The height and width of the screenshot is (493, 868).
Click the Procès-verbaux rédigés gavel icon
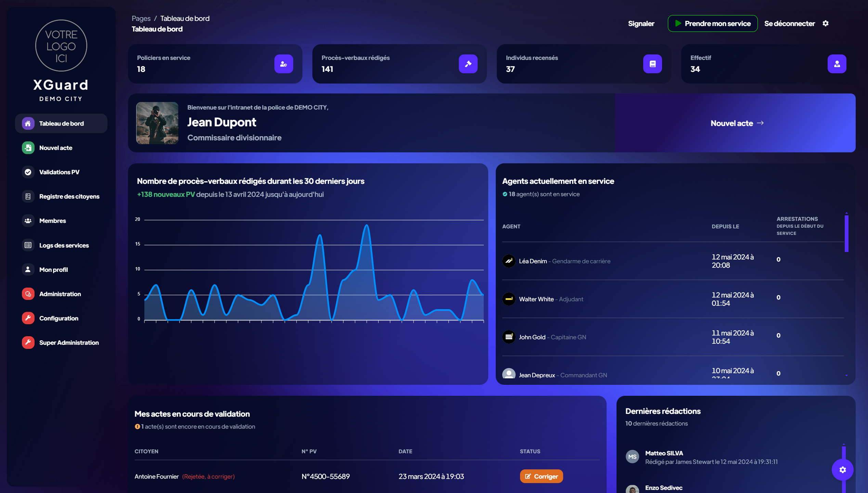[x=468, y=64]
